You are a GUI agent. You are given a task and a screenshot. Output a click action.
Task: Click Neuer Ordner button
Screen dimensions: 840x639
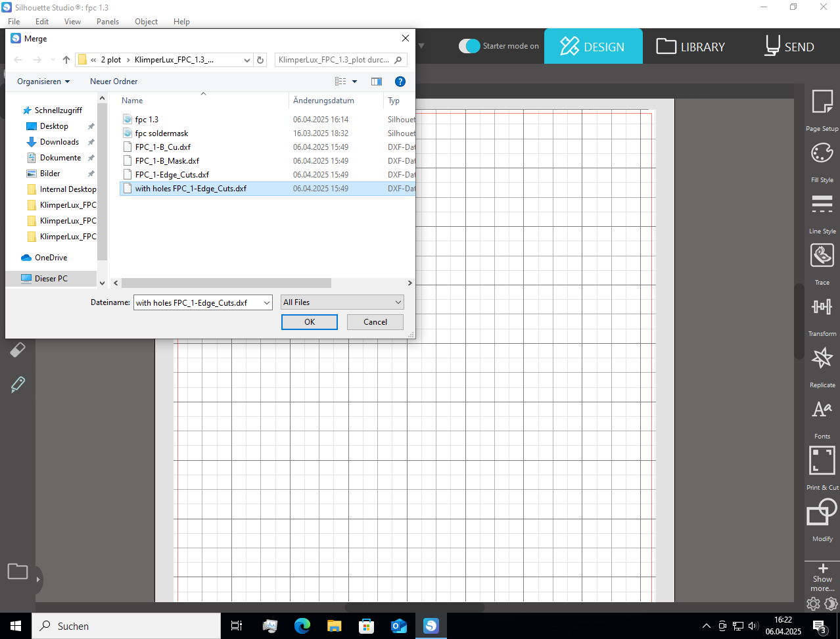(114, 82)
